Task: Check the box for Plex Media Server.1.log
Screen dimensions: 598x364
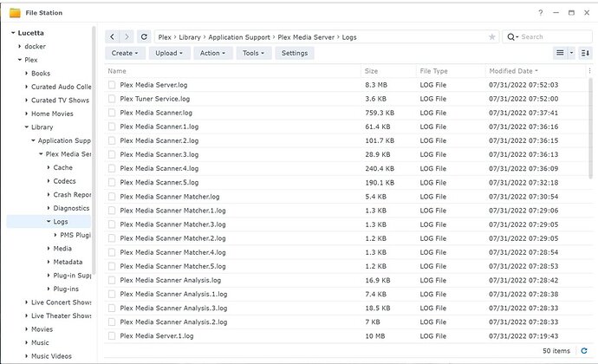Action: 112,335
